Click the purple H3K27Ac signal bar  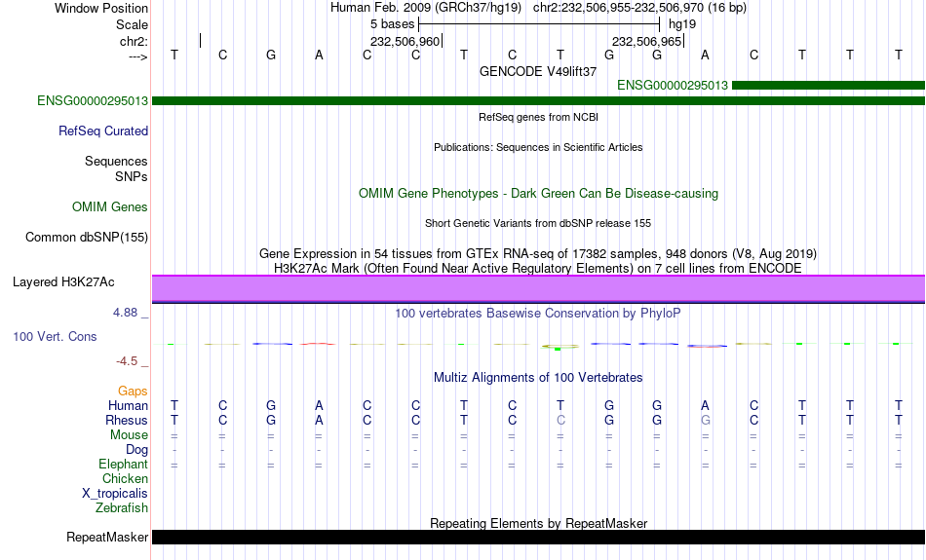click(x=539, y=288)
